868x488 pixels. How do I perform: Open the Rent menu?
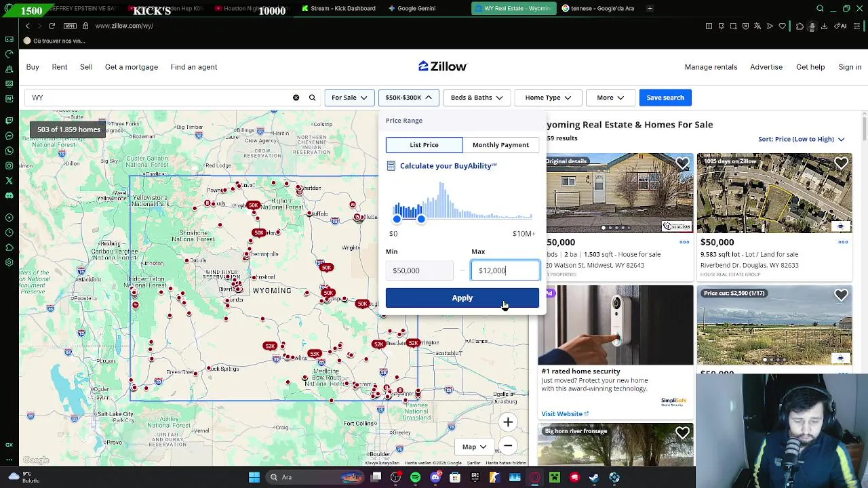pyautogui.click(x=60, y=67)
